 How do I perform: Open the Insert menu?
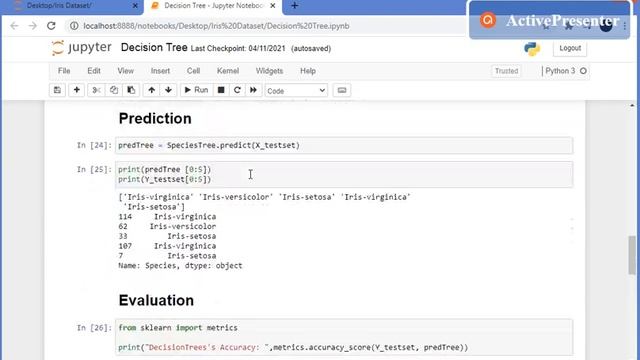(160, 71)
